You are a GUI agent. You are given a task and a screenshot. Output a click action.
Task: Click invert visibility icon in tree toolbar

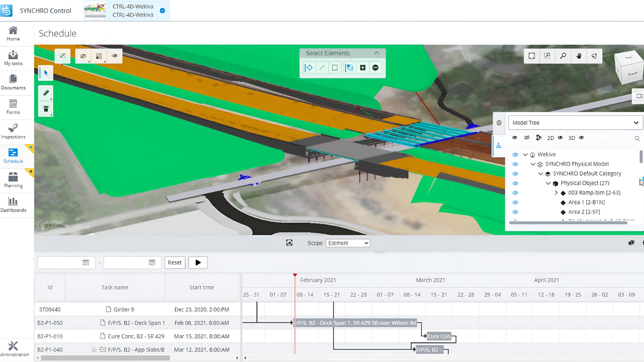pyautogui.click(x=539, y=138)
